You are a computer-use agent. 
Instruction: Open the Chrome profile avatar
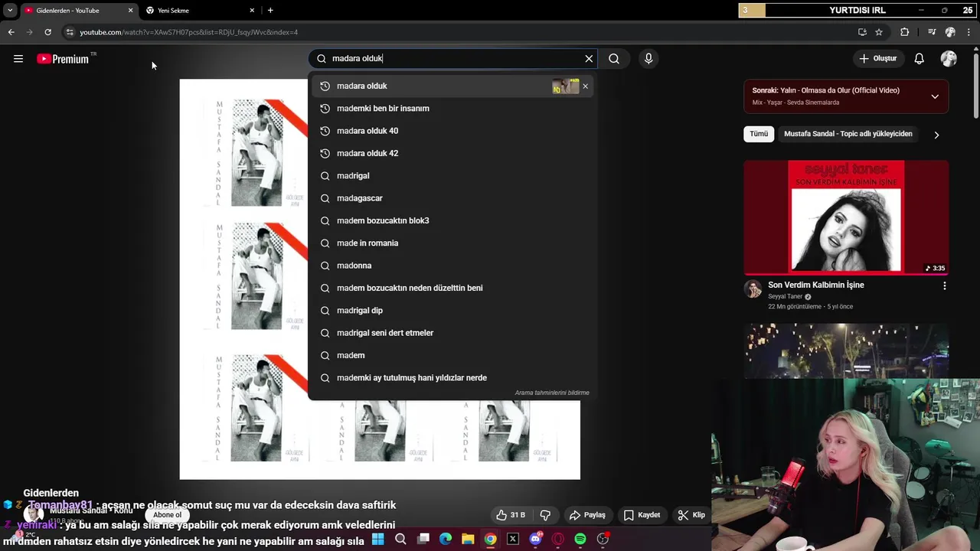[950, 32]
